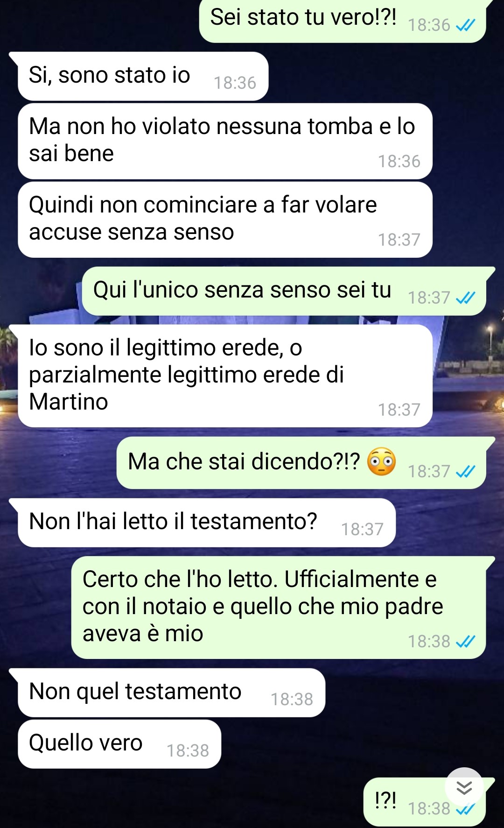Tap blue ticks beside the '!?!' message
Screen dimensions: 504x828
[465, 809]
